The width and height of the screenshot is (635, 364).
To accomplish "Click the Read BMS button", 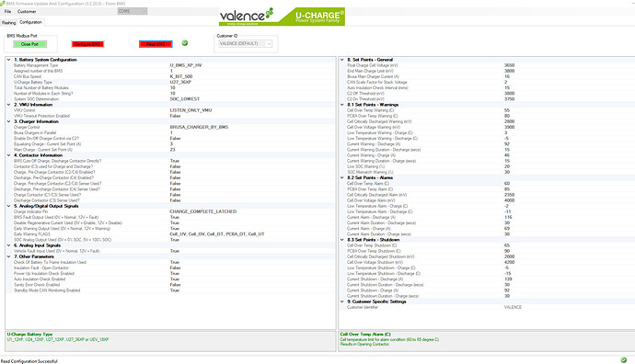I will pyautogui.click(x=156, y=44).
